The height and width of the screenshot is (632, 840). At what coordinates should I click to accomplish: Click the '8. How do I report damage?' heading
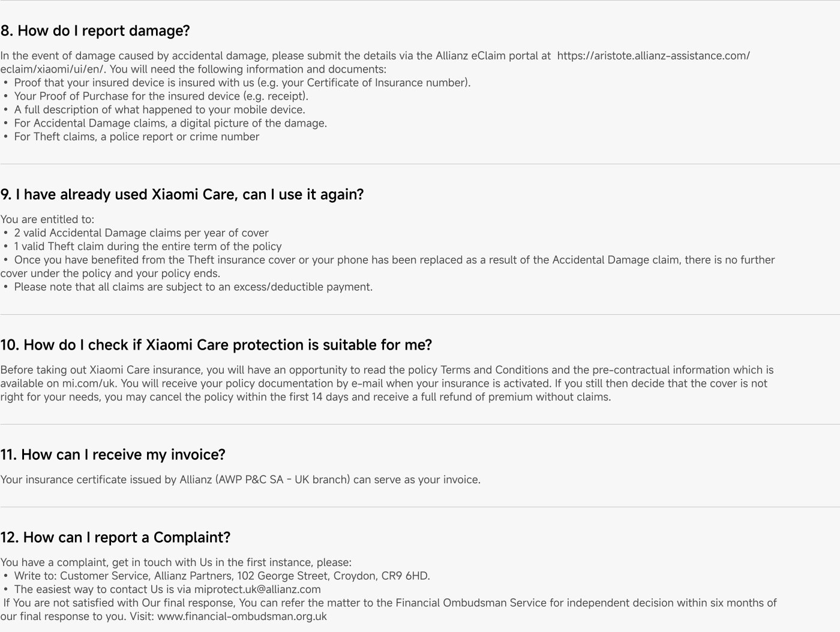[95, 31]
